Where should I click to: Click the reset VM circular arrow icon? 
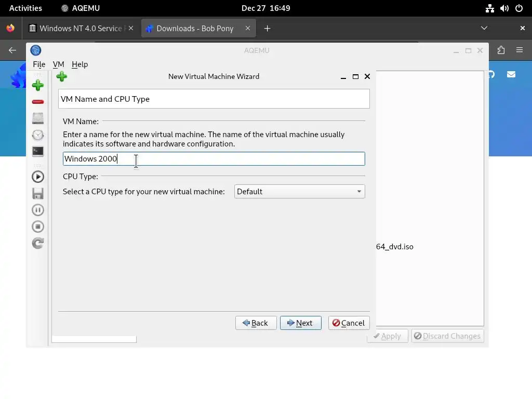point(37,243)
